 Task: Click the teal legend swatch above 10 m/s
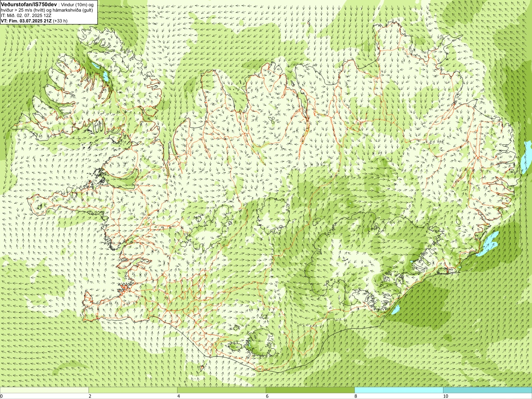click(487, 391)
